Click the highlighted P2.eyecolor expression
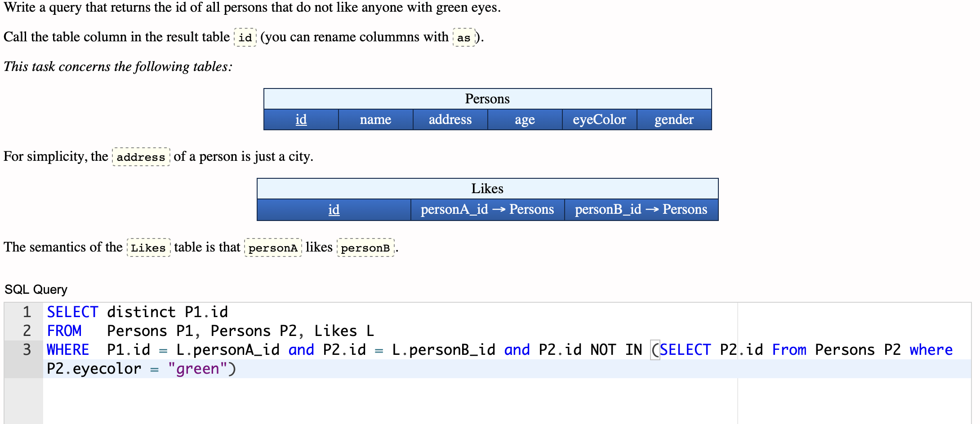 point(94,368)
